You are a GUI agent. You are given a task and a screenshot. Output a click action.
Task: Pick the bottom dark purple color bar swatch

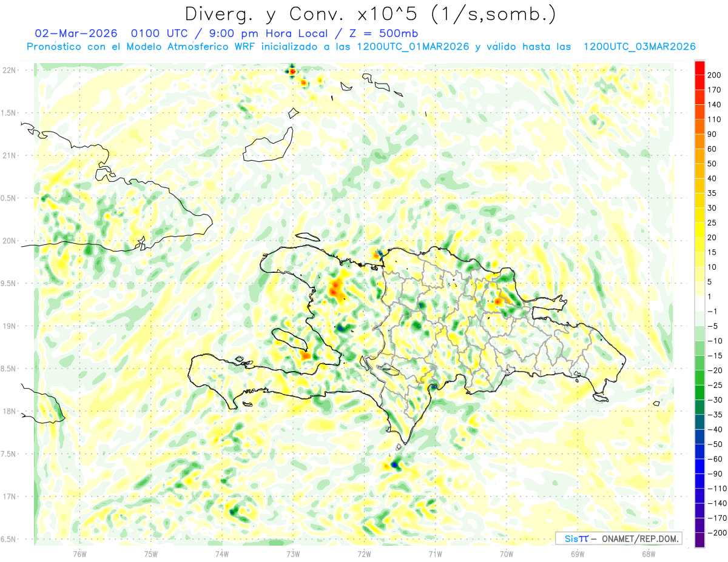pos(699,540)
